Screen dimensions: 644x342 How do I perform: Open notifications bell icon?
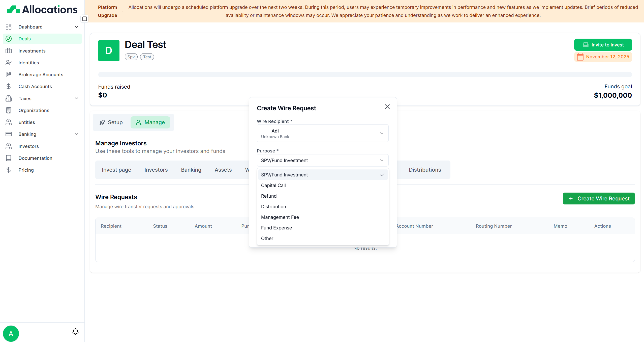click(75, 331)
